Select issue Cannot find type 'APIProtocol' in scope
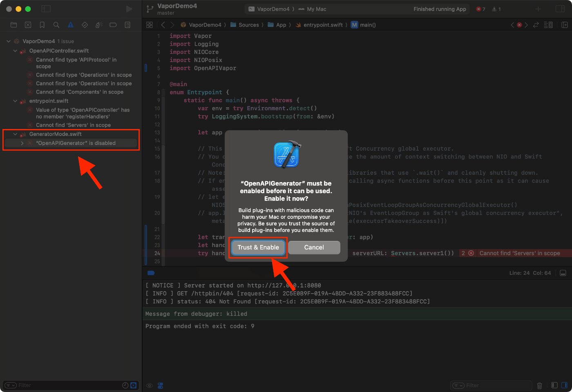The width and height of the screenshot is (572, 392). point(76,63)
